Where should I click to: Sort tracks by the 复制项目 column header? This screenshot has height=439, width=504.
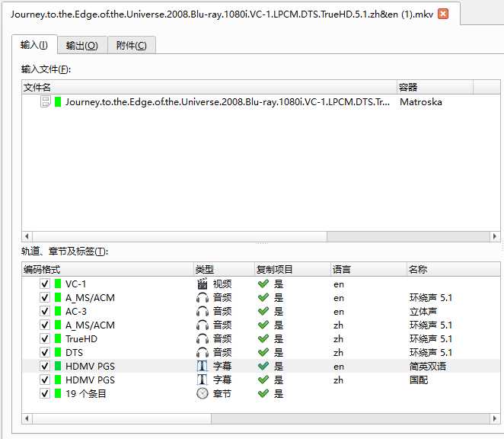292,269
